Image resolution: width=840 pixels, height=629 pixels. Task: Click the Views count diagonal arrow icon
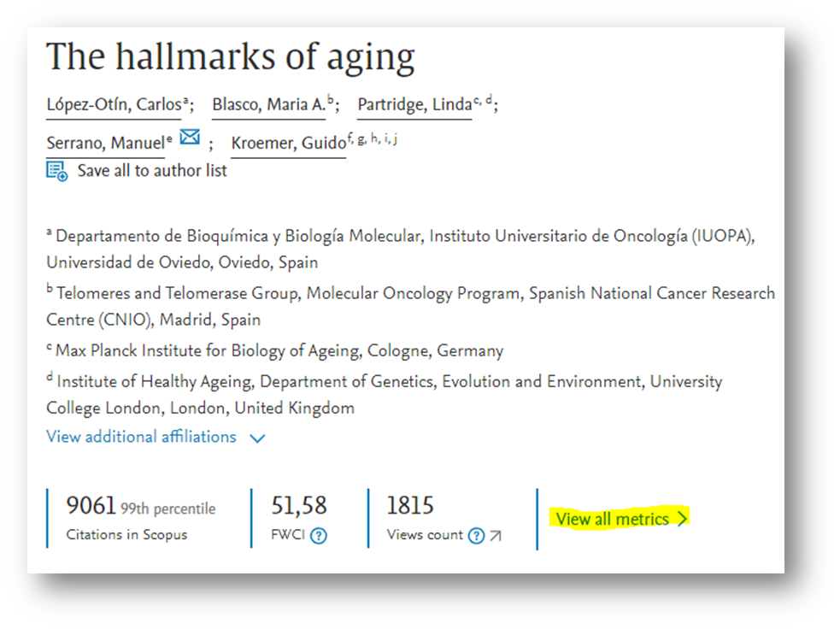496,536
